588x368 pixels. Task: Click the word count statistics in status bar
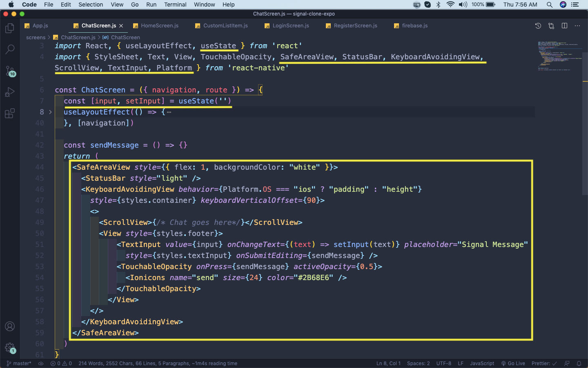158,364
